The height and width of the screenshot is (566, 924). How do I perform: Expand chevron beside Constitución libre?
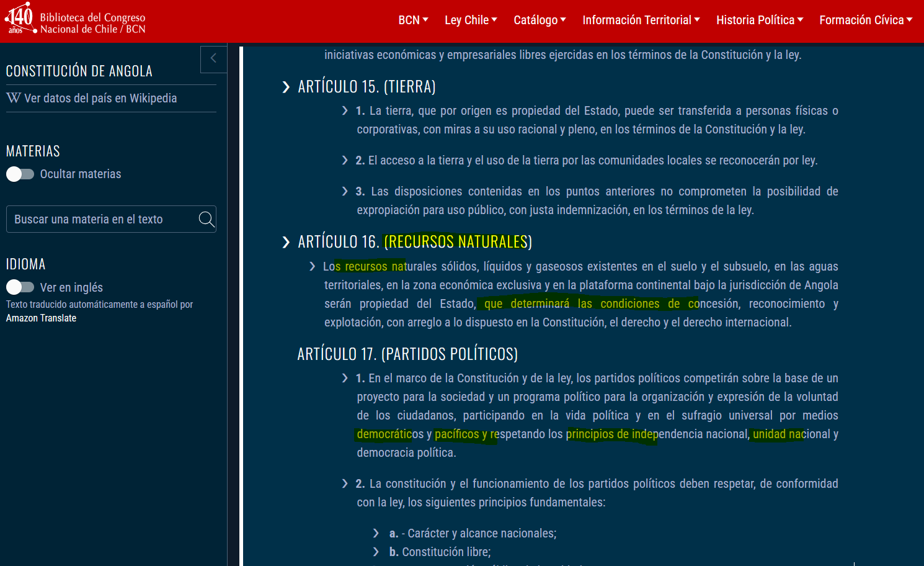pyautogui.click(x=376, y=552)
